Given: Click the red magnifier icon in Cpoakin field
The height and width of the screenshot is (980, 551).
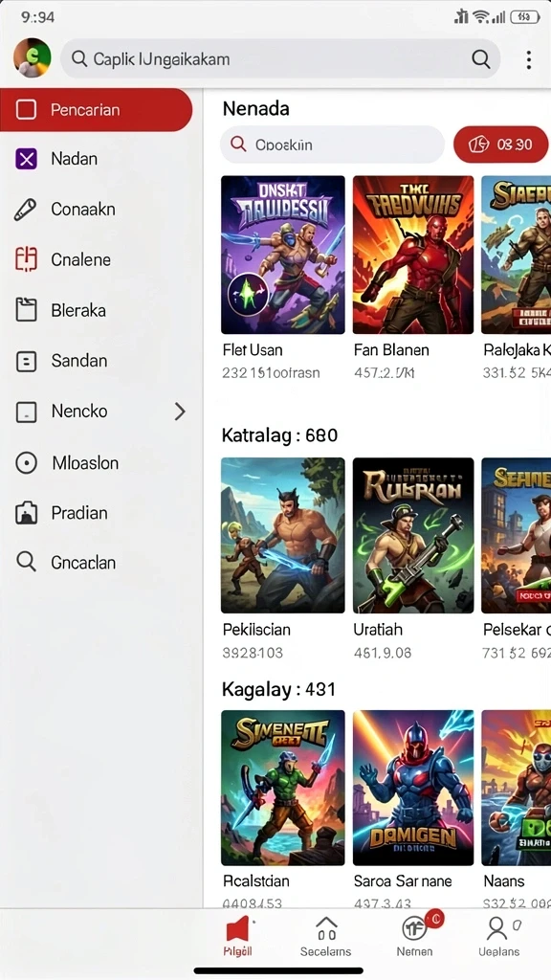Looking at the screenshot, I should 238,145.
